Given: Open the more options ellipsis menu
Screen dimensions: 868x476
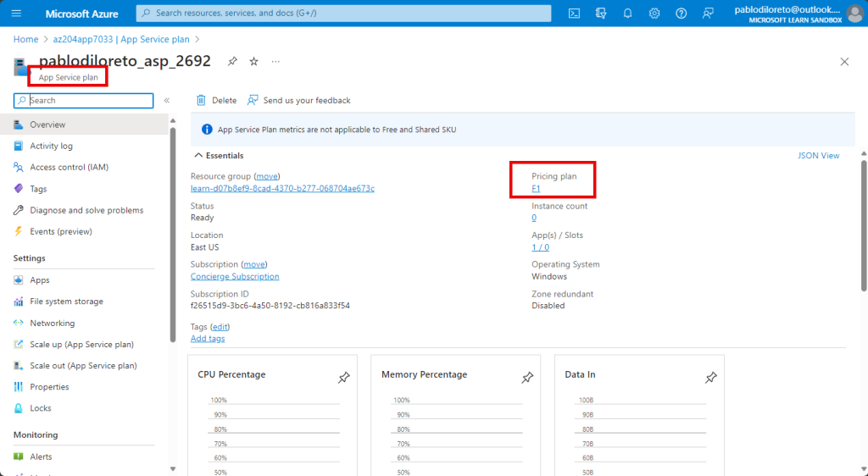Looking at the screenshot, I should (x=275, y=62).
